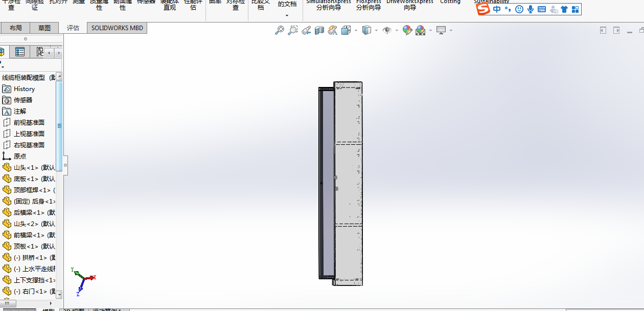
Task: Click the Sogou skin shirt icon
Action: [564, 9]
